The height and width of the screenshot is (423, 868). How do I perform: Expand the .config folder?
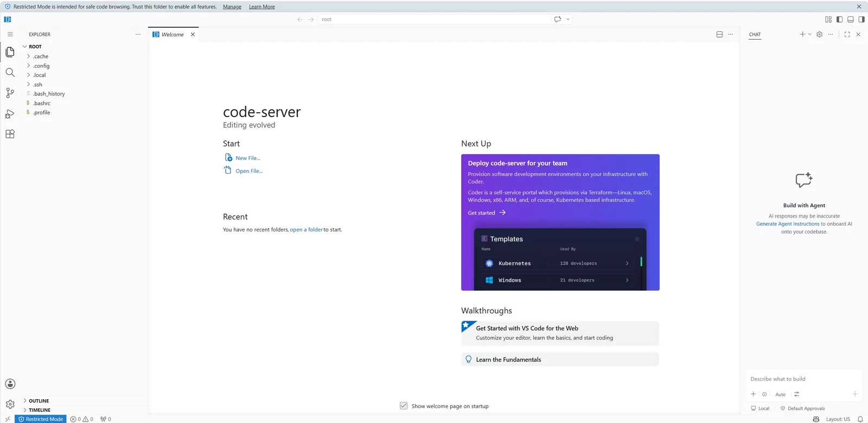coord(84,66)
